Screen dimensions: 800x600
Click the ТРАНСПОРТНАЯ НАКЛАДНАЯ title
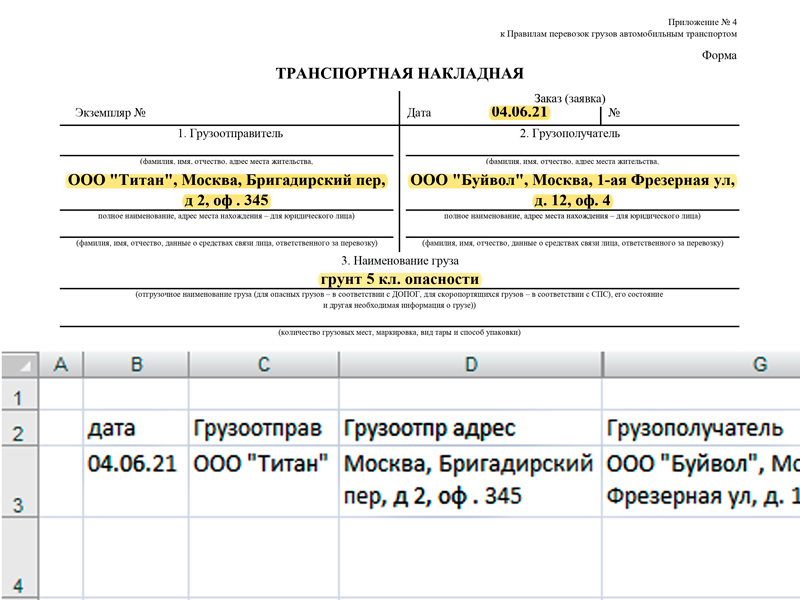[398, 72]
